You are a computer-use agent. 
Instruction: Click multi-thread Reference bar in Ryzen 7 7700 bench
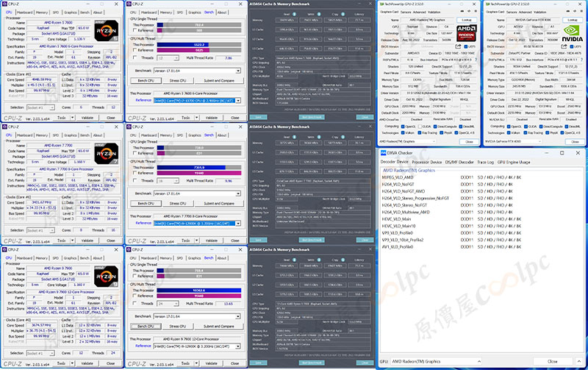[x=199, y=173]
